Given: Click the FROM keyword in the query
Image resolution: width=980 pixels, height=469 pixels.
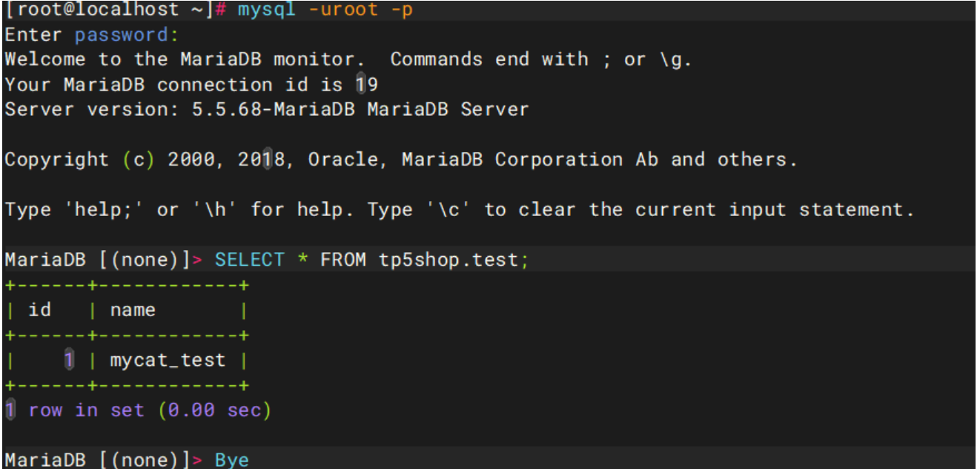Looking at the screenshot, I should pos(342,260).
